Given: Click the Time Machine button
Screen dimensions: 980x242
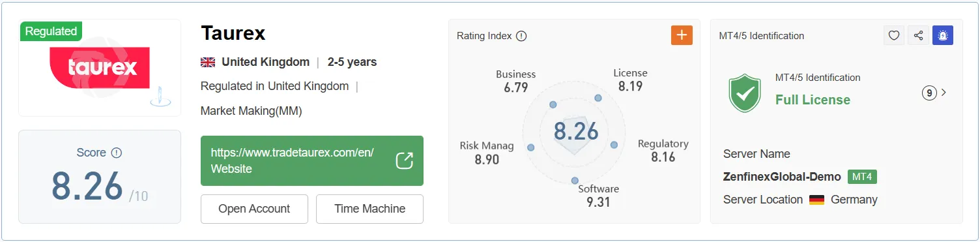Looking at the screenshot, I should (369, 209).
